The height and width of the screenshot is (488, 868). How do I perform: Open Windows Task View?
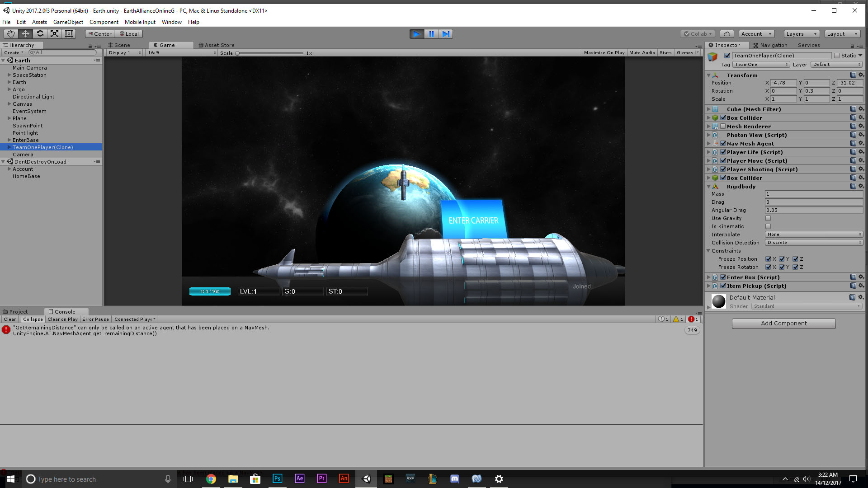(188, 479)
